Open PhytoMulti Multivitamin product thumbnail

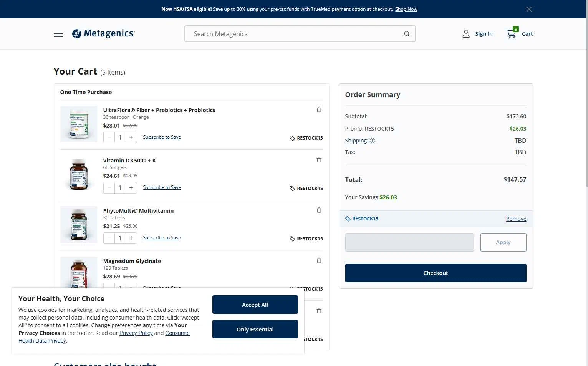(x=79, y=225)
